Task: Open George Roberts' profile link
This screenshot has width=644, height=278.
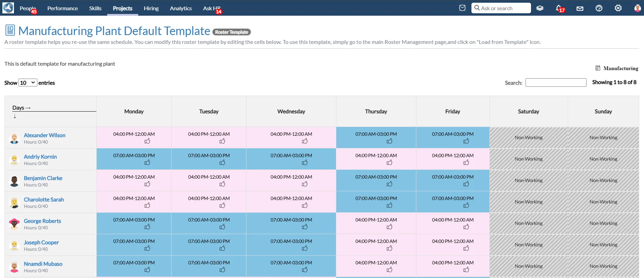Action: [x=42, y=221]
